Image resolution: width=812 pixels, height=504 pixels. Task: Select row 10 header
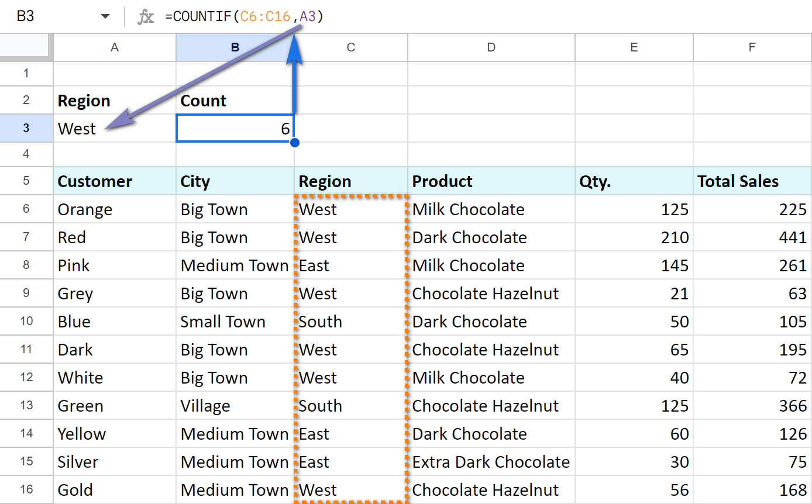tap(26, 321)
